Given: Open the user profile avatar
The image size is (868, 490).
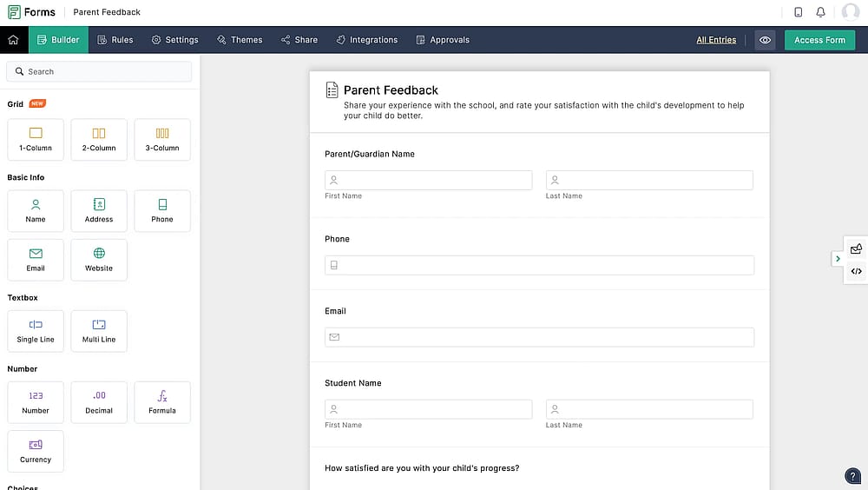Looking at the screenshot, I should coord(851,11).
